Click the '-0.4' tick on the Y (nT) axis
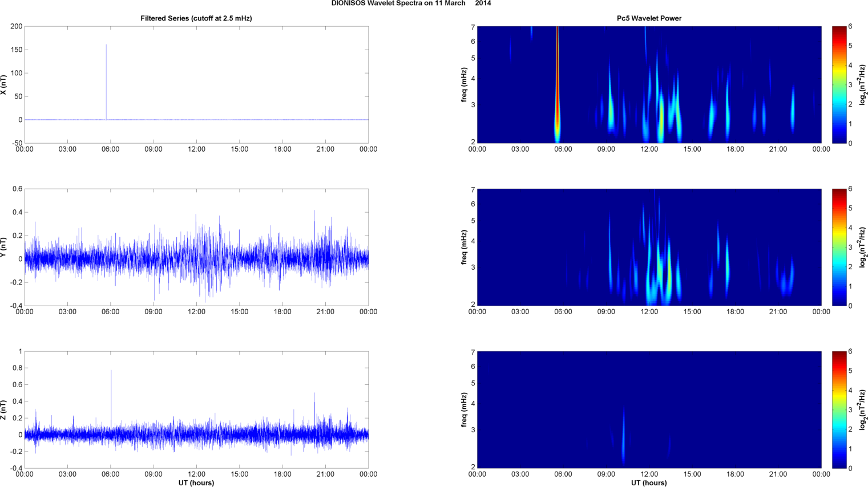Viewport: 868px width, 487px height. tap(17, 306)
